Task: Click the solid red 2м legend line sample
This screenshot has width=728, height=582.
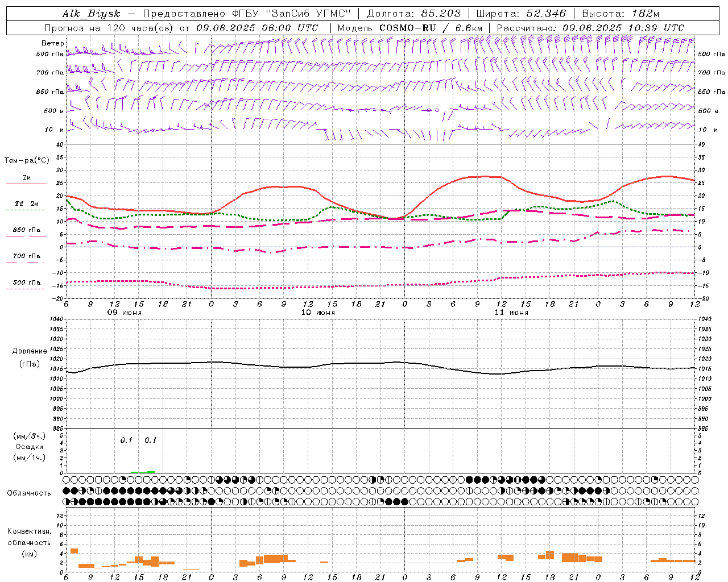Action: tap(26, 184)
